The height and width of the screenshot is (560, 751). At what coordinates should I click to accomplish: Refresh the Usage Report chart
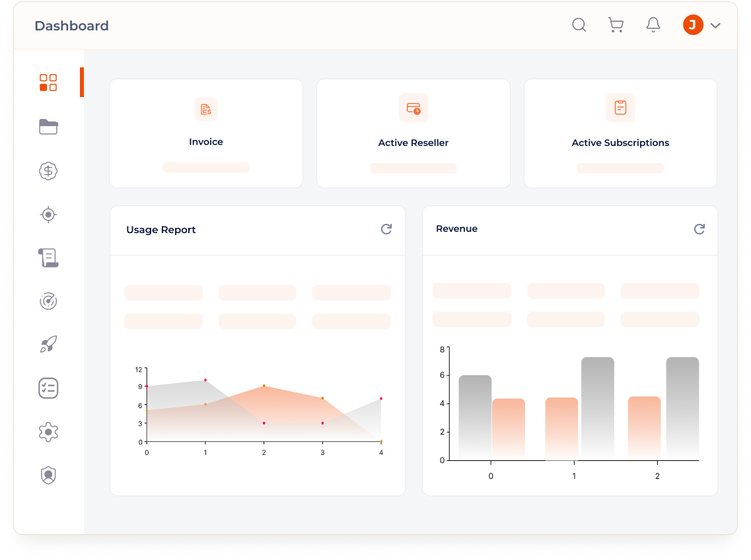[x=386, y=229]
